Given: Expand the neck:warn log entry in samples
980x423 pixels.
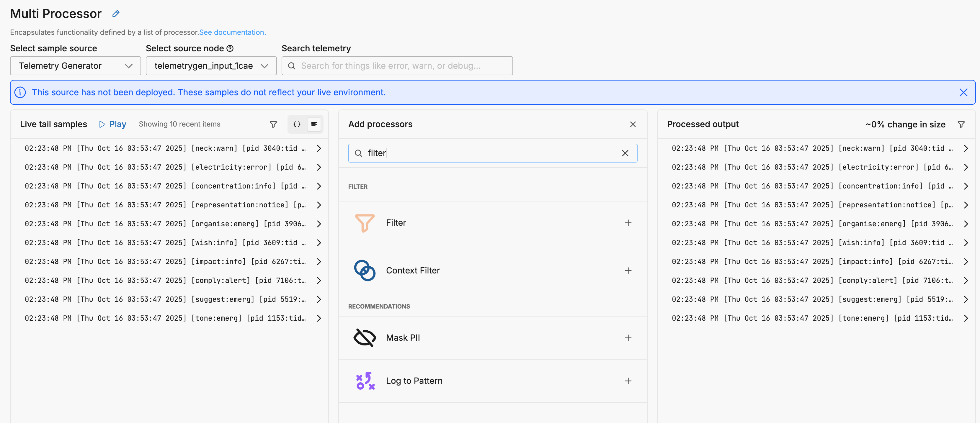Looking at the screenshot, I should click(x=319, y=148).
